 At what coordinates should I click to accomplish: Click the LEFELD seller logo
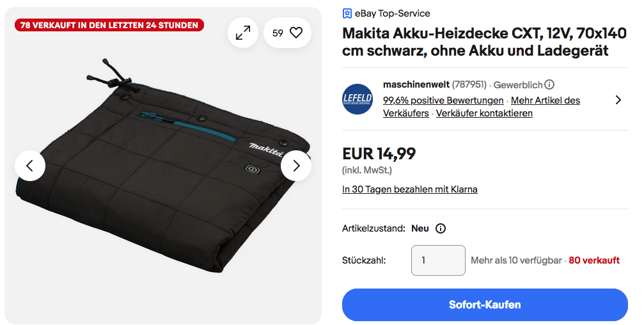(x=357, y=99)
